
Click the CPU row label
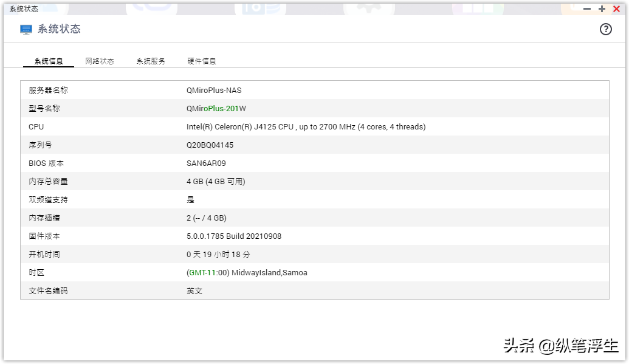click(36, 127)
